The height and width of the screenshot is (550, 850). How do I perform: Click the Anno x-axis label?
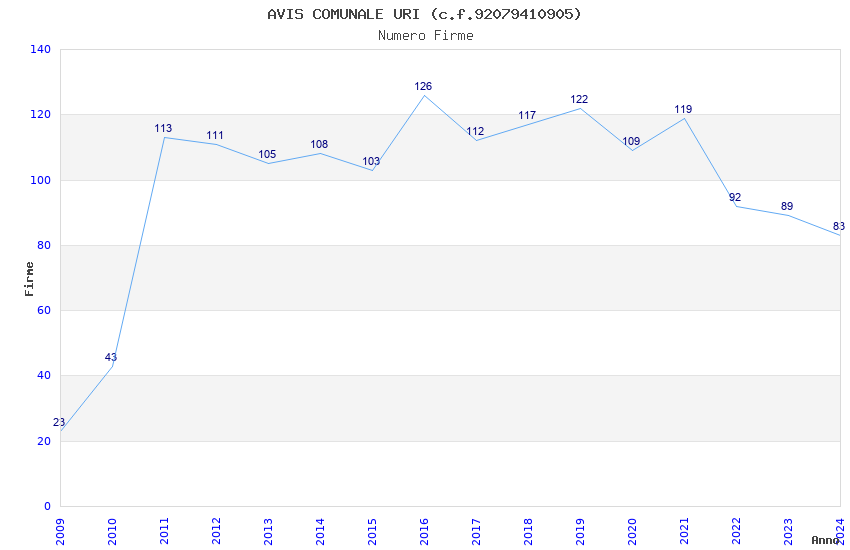(x=825, y=540)
